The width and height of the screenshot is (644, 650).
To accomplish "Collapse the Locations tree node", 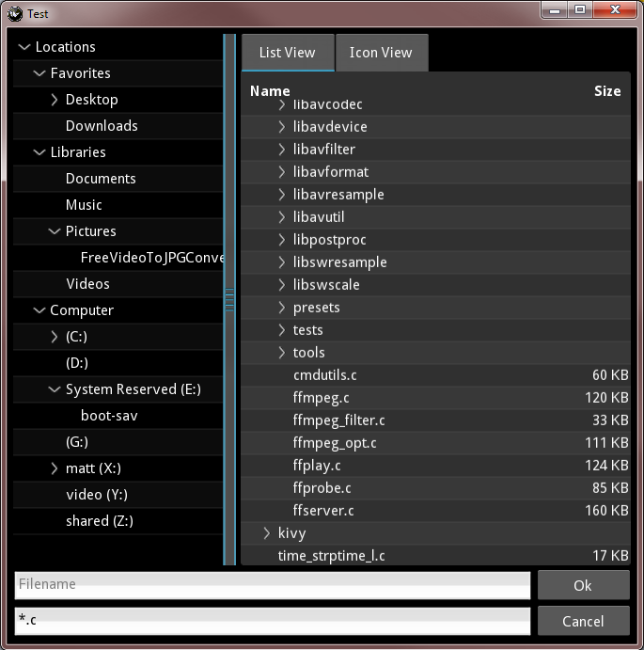I will 24,47.
